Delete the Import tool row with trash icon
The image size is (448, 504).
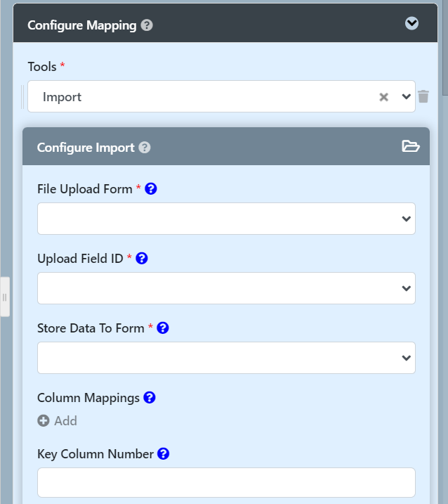point(423,97)
